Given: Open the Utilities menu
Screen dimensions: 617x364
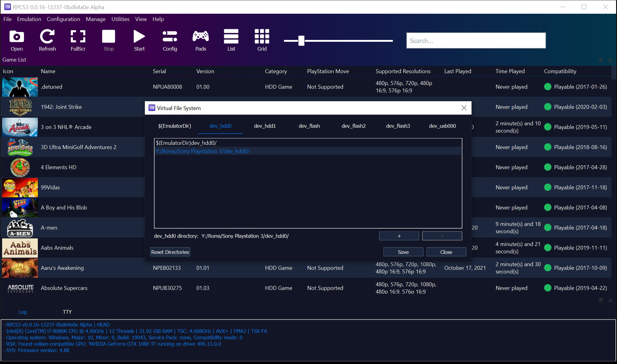Looking at the screenshot, I should pos(120,19).
